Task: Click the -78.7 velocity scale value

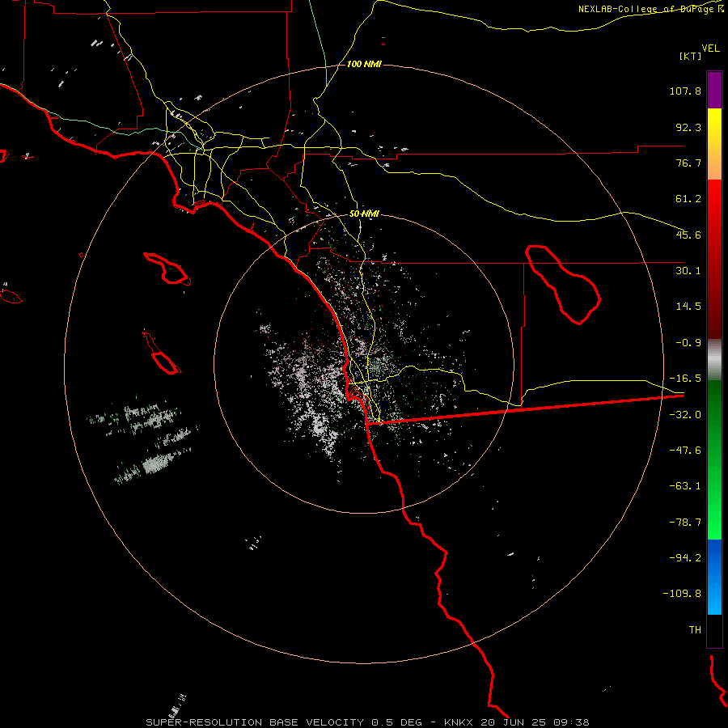Action: (x=685, y=523)
